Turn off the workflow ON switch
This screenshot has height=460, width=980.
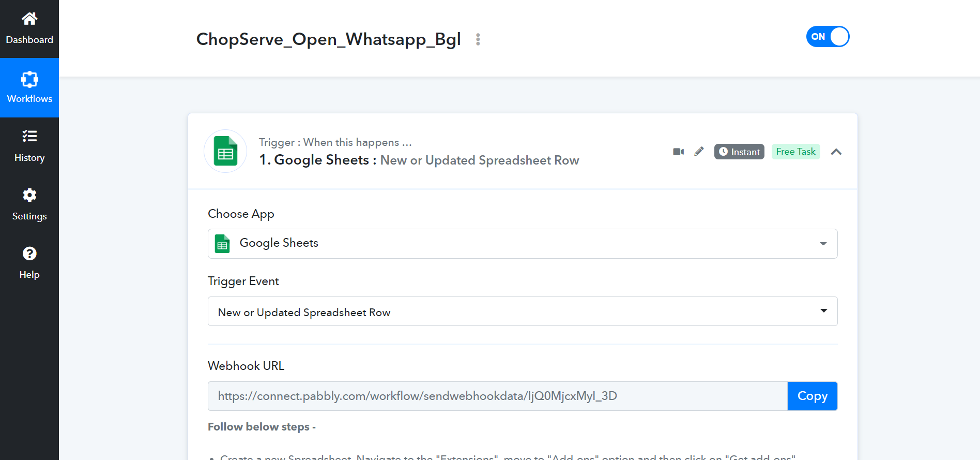click(828, 37)
